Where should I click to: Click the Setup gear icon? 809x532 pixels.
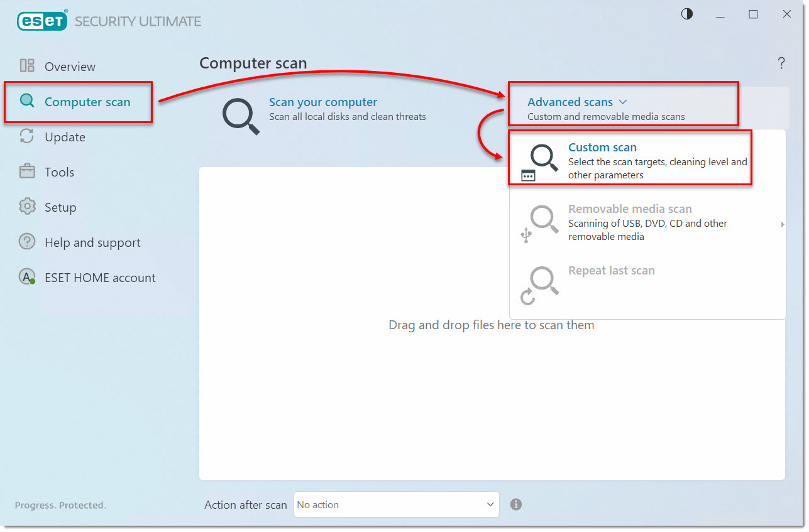27,207
